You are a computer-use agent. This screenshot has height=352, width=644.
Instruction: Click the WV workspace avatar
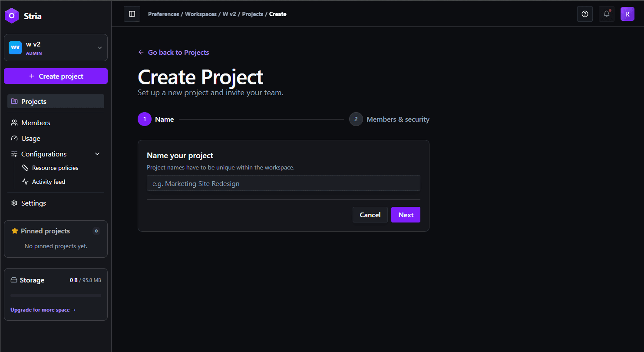[x=15, y=48]
